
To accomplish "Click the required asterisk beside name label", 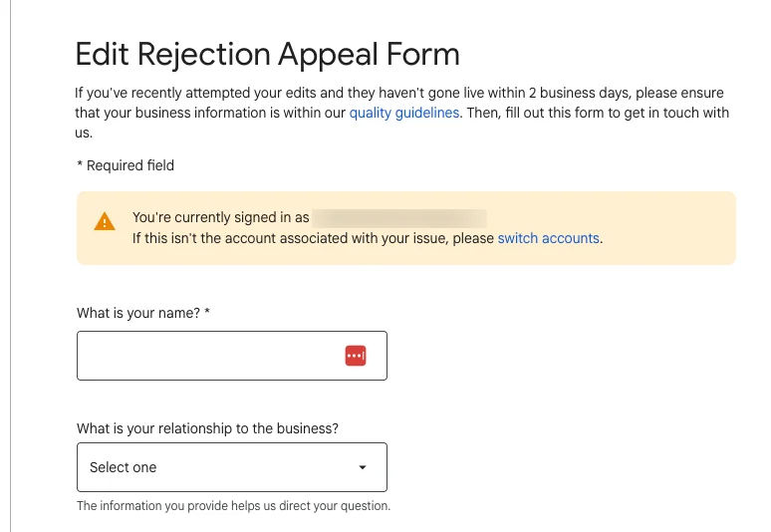I will pos(207,313).
